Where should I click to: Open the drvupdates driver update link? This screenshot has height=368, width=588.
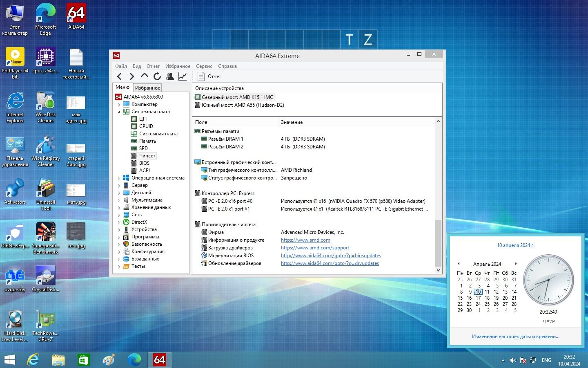click(330, 263)
